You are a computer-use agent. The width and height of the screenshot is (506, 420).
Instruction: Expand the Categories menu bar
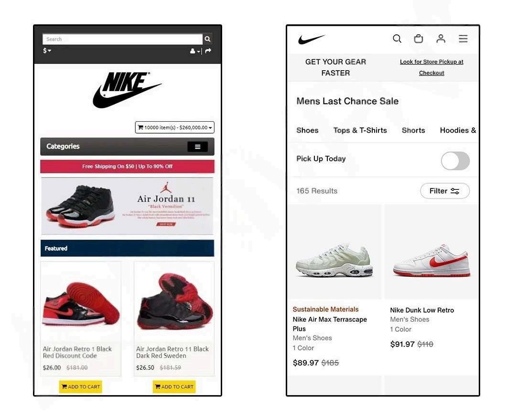tap(127, 147)
